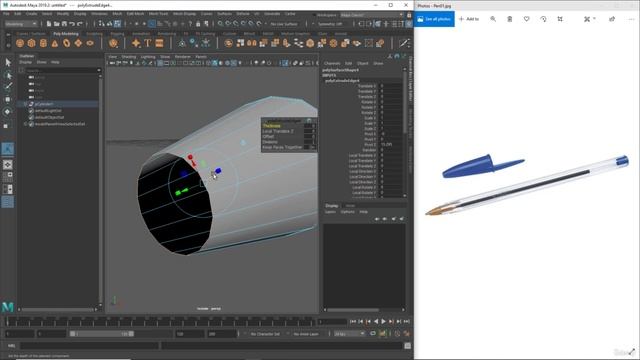Click the polygon type 'T' text shelf icon
Viewport: 640px width, 360px height.
148,43
